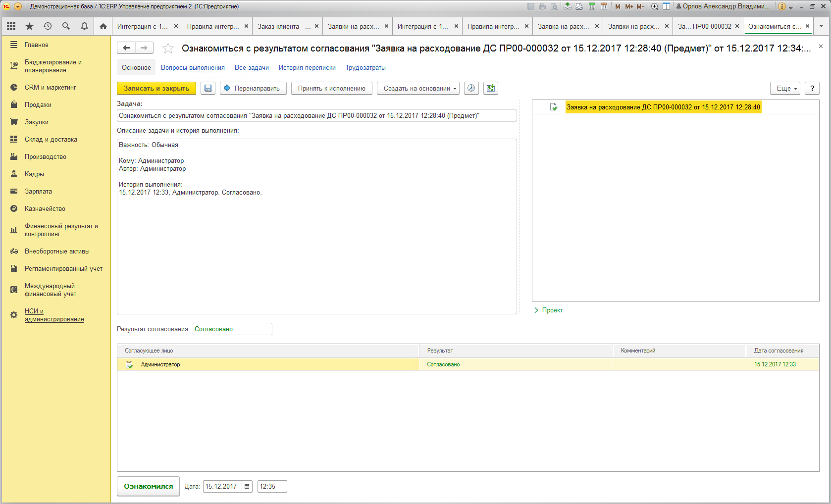
Task: Open the Внеоборотные активы section
Action: [57, 251]
